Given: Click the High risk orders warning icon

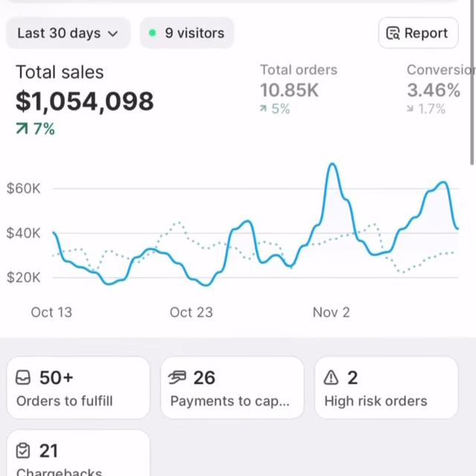Looking at the screenshot, I should [332, 378].
